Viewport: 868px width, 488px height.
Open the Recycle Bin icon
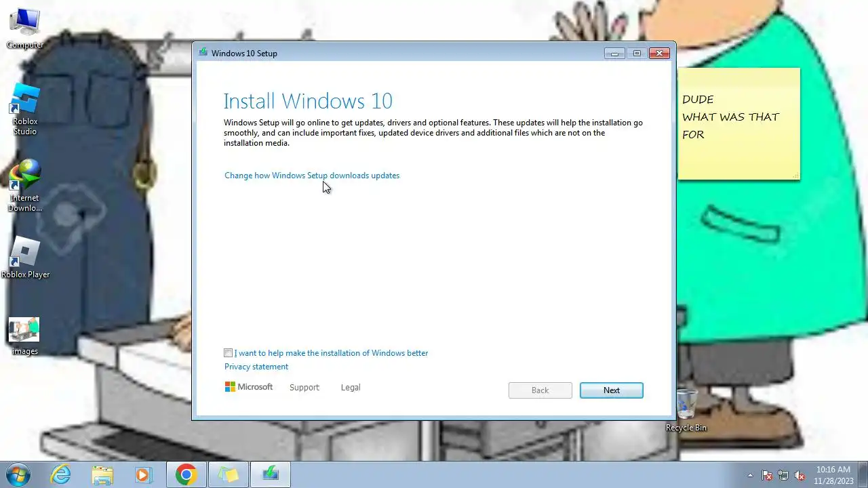686,410
